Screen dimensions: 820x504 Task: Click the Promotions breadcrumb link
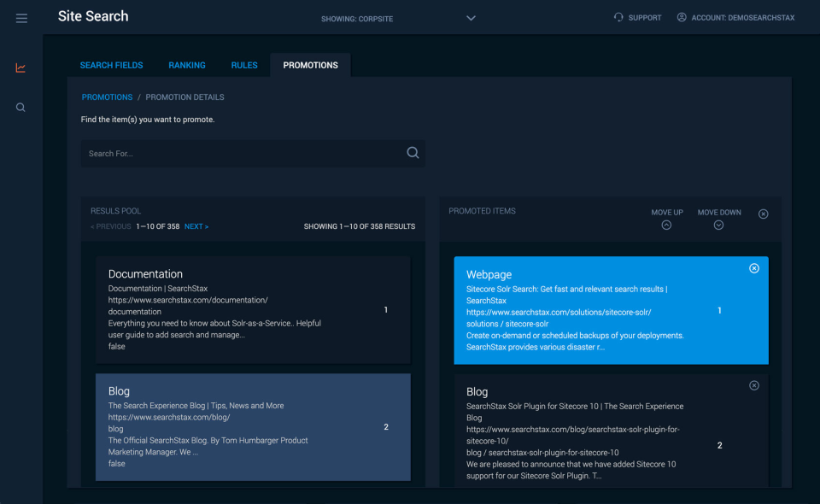(x=107, y=97)
